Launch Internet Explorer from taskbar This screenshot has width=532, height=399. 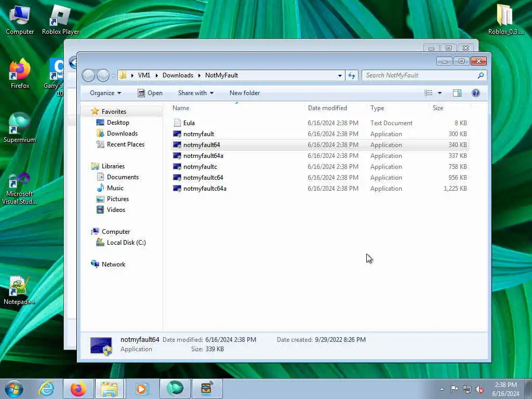(x=46, y=389)
